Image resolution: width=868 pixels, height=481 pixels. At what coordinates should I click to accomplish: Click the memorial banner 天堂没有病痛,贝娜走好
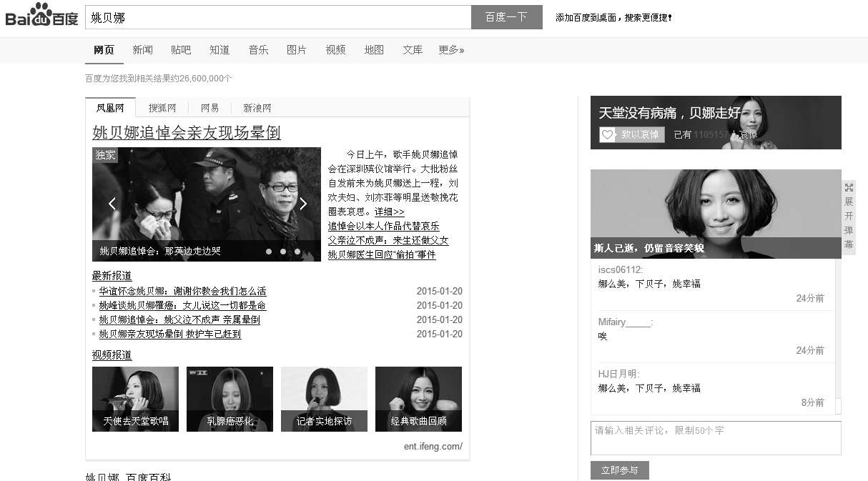[716, 122]
